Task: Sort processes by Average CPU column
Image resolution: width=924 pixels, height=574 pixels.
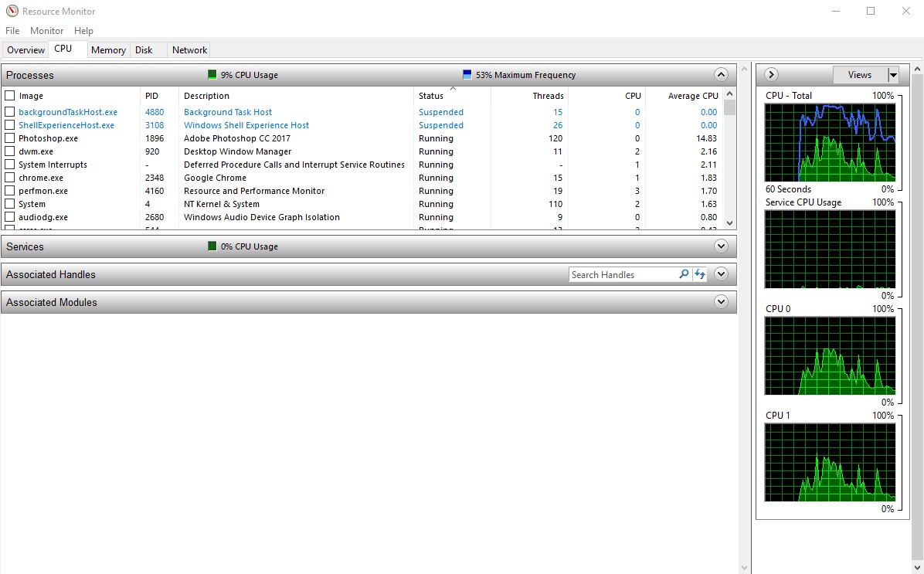Action: click(691, 95)
